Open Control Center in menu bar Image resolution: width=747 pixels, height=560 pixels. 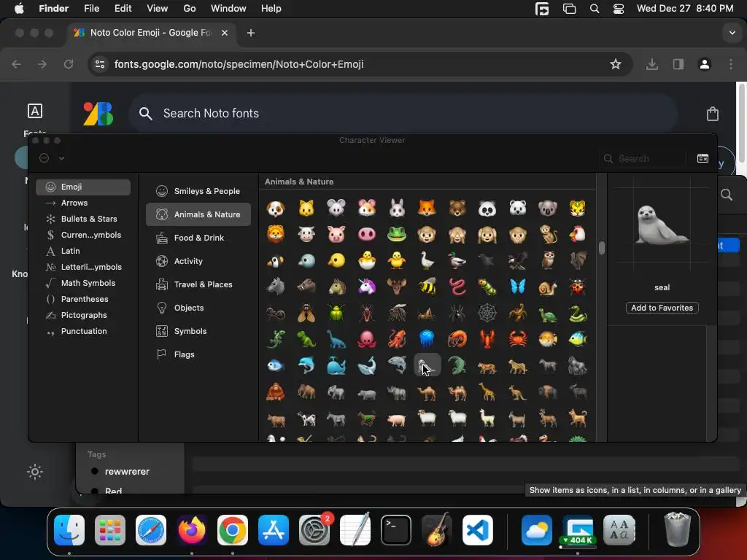619,9
